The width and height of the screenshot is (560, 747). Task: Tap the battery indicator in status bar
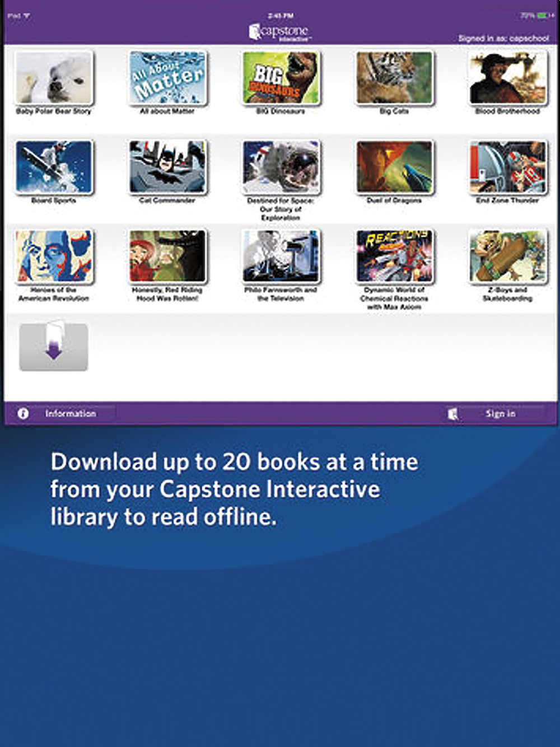click(543, 16)
